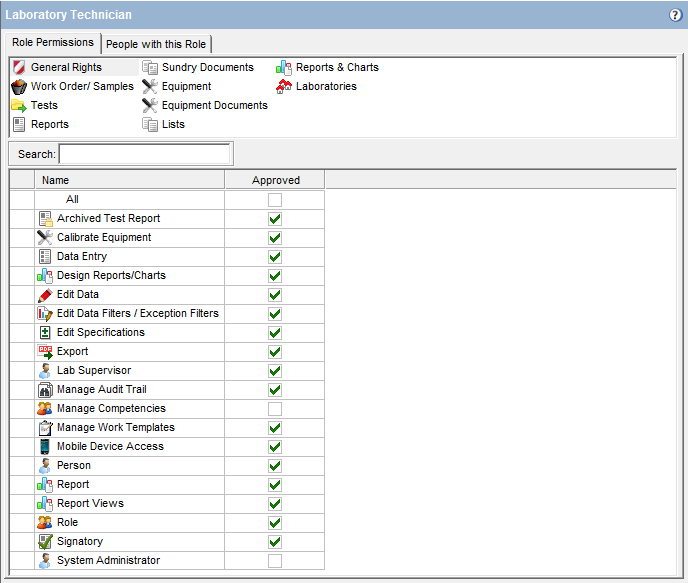Click the Equipment wrench icon
The height and width of the screenshot is (583, 688).
pyautogui.click(x=150, y=87)
